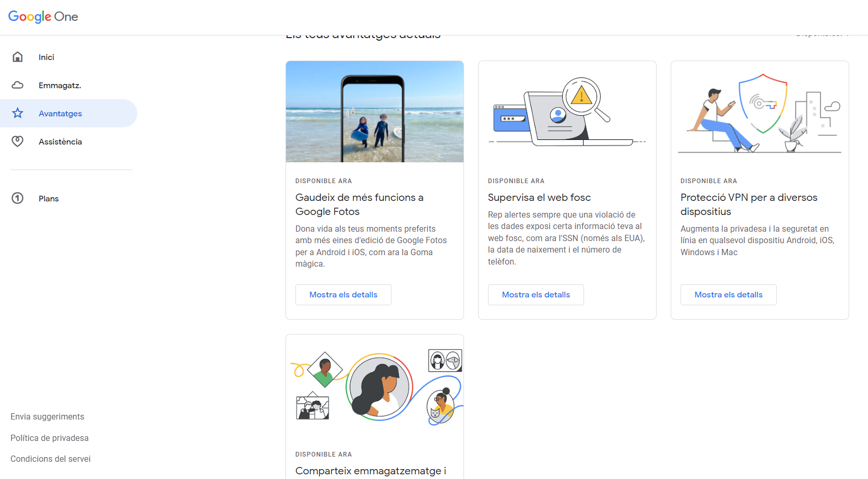Open the Plans page

coord(68,198)
